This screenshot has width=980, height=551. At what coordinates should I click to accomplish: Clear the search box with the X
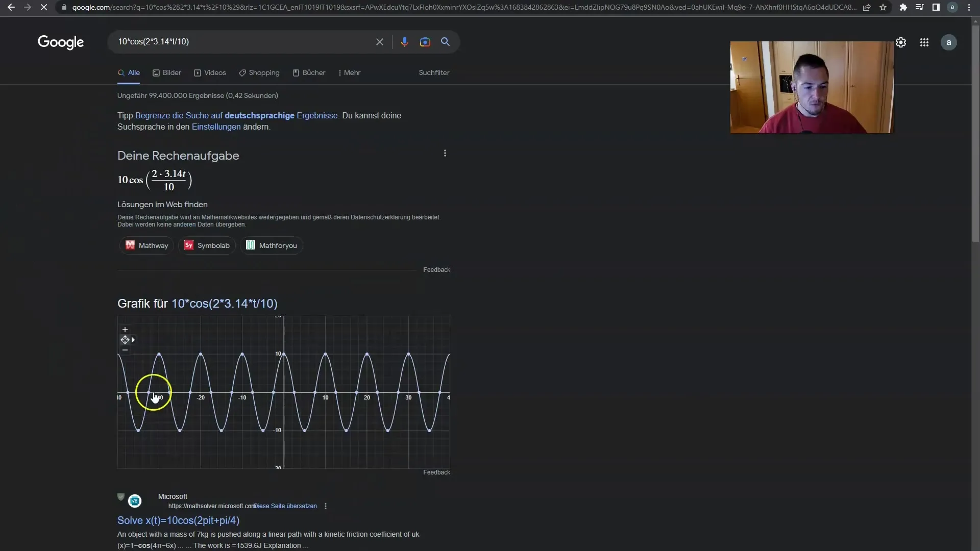[379, 42]
